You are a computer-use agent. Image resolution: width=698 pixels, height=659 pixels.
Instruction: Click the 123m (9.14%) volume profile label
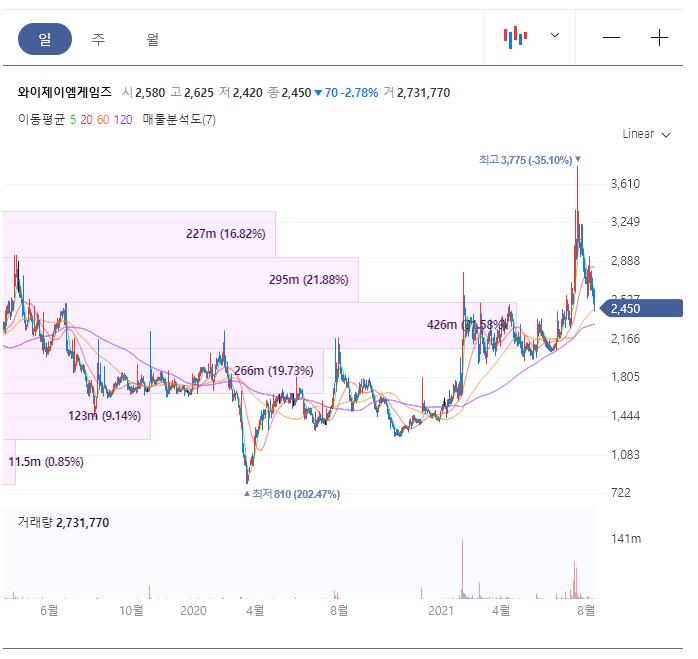pos(105,416)
